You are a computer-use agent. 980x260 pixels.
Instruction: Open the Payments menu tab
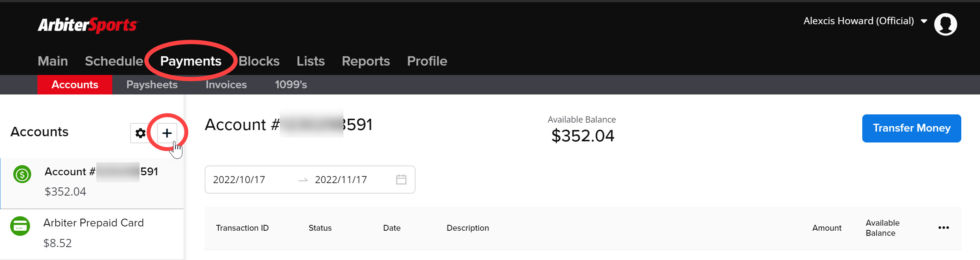[x=191, y=61]
